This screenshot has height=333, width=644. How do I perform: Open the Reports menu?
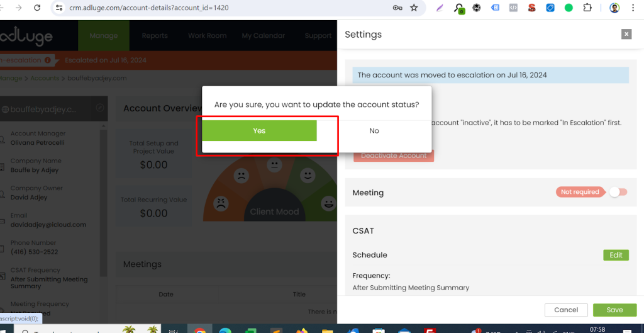155,36
